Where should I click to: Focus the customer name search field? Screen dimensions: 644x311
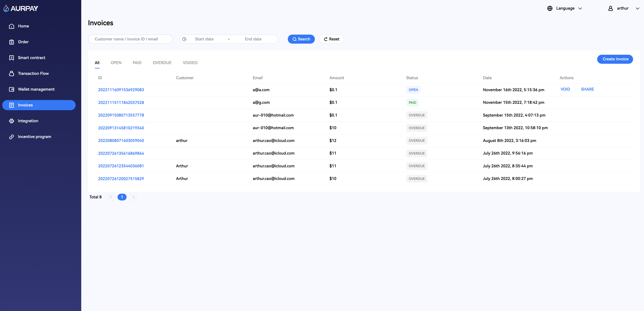click(x=130, y=39)
